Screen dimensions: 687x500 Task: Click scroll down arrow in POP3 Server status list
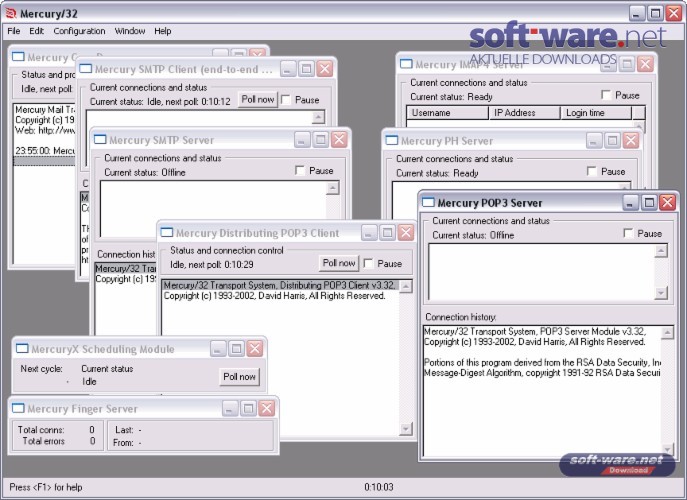661,292
